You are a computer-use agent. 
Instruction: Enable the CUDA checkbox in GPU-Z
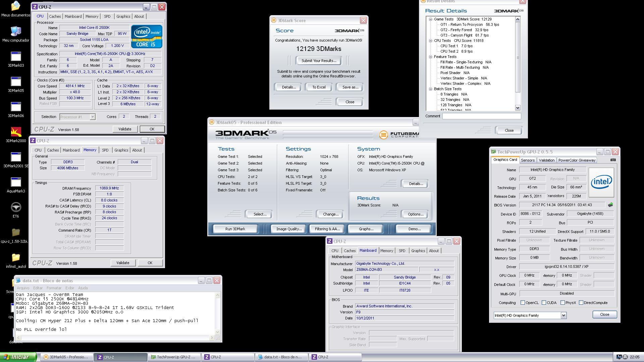click(544, 303)
